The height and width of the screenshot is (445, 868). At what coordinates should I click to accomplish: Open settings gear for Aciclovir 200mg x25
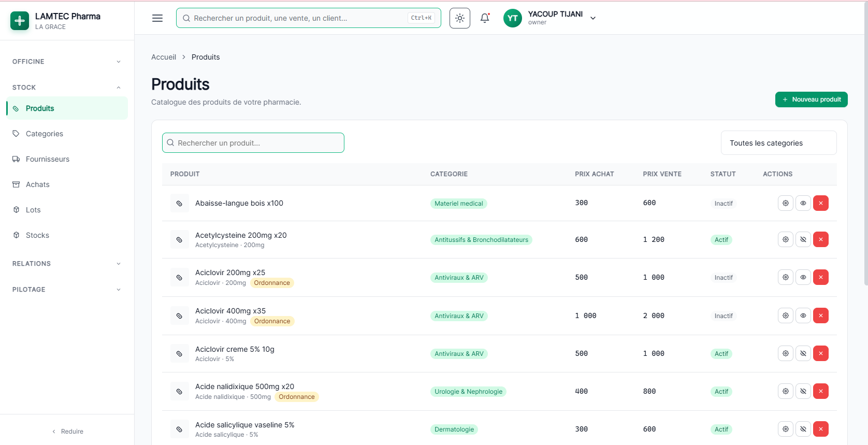click(x=786, y=277)
